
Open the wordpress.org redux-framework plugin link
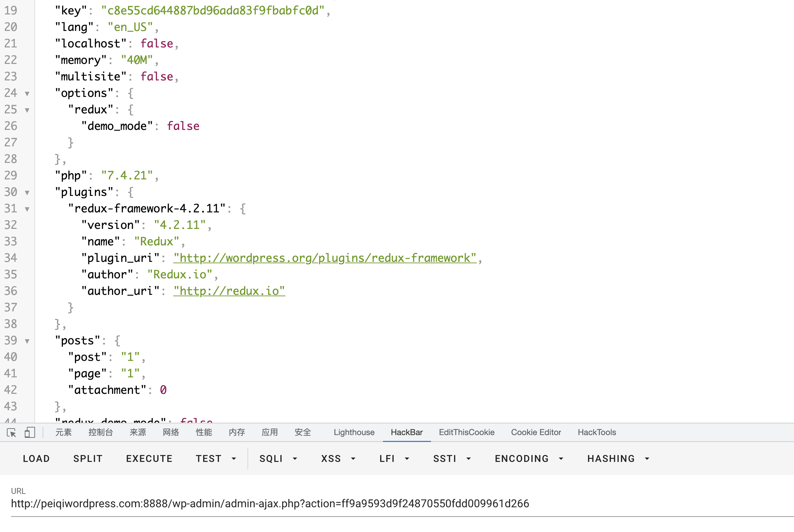(324, 258)
